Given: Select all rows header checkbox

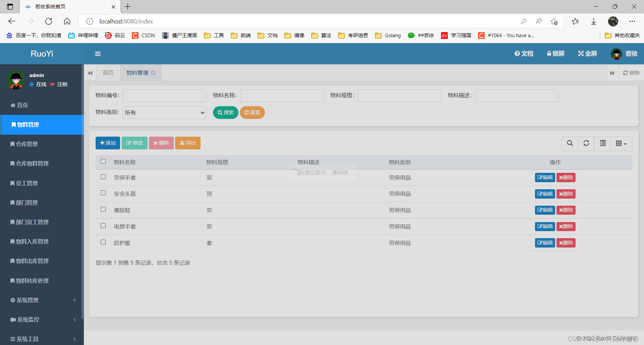Looking at the screenshot, I should (103, 161).
